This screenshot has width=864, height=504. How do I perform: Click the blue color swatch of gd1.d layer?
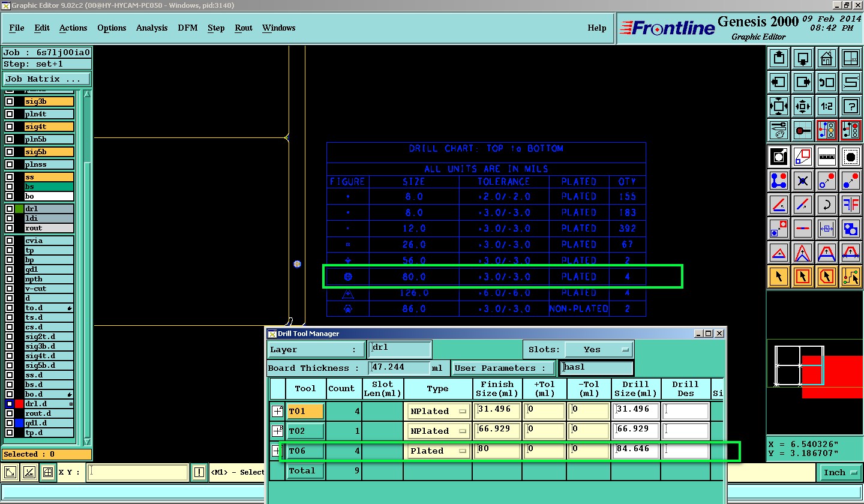[x=19, y=423]
